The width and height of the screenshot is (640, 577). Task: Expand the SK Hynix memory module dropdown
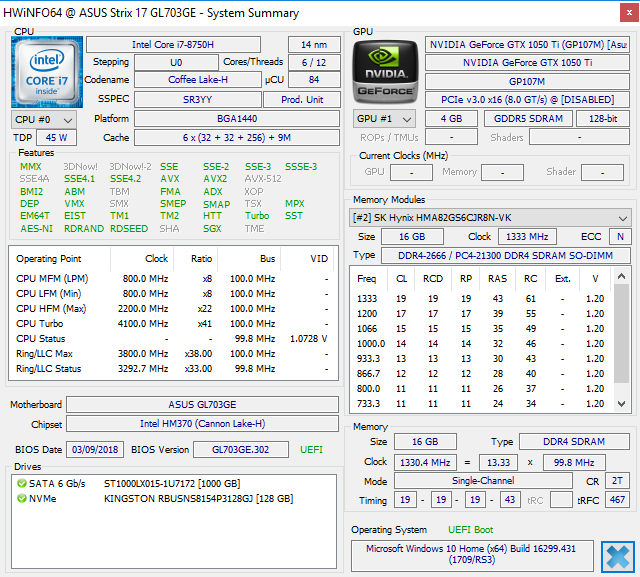490,217
